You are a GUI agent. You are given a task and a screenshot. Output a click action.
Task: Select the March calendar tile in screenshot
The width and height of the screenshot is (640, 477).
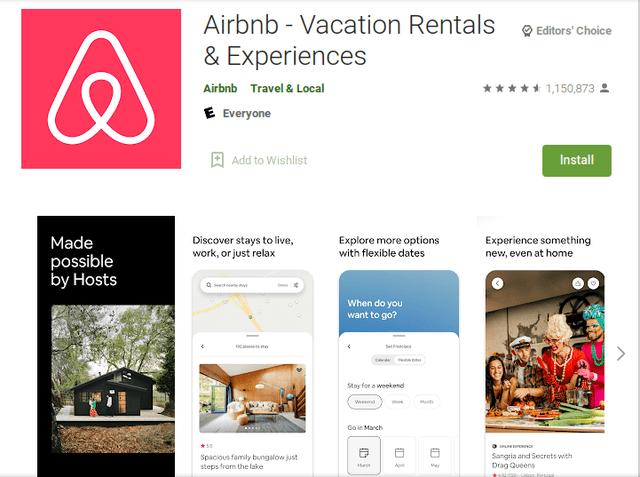pos(364,455)
